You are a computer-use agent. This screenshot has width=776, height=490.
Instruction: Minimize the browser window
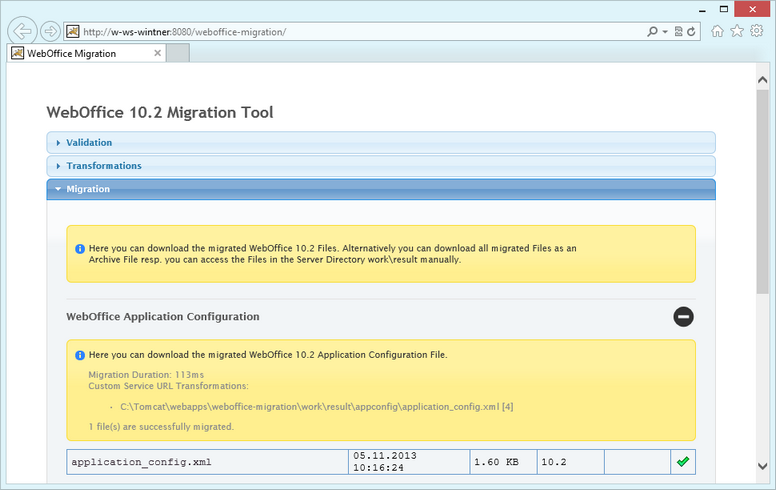[702, 9]
